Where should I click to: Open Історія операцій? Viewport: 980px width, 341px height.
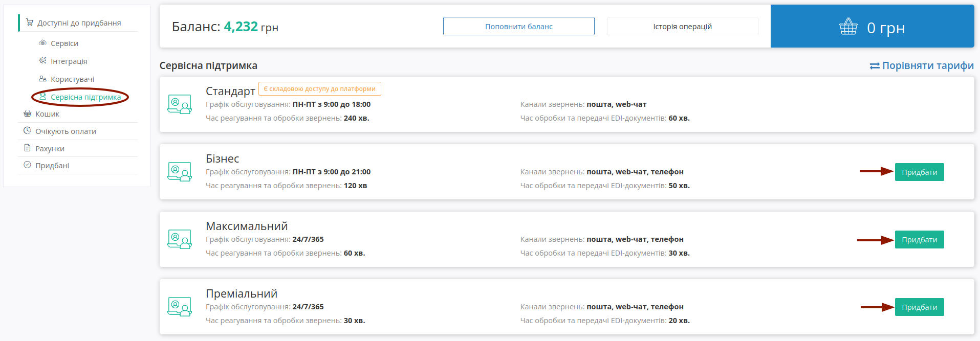click(682, 26)
